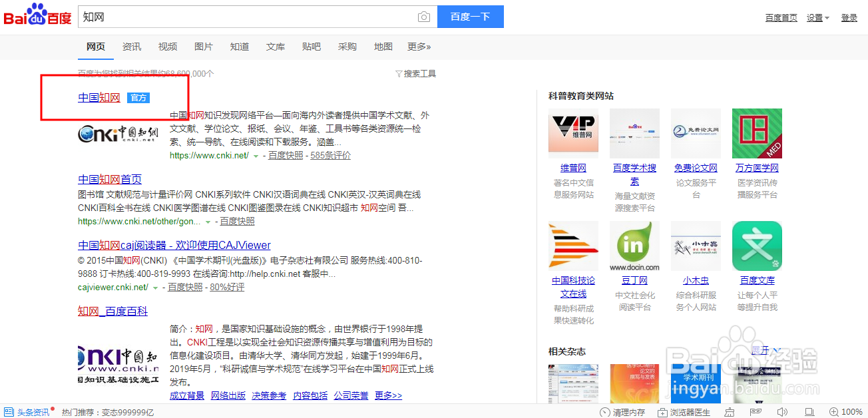This screenshot has height=418, width=868.
Task: Open the 头条资讯 news icon in status bar
Action: pos(9,412)
